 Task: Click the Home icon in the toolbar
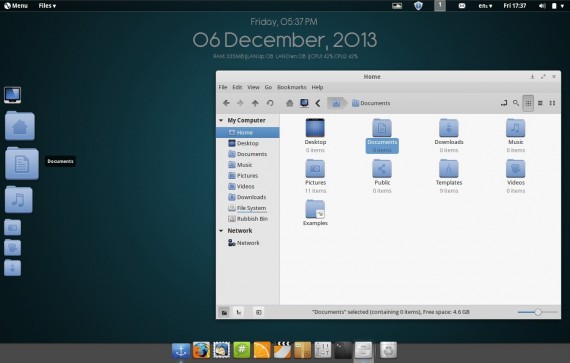(289, 103)
